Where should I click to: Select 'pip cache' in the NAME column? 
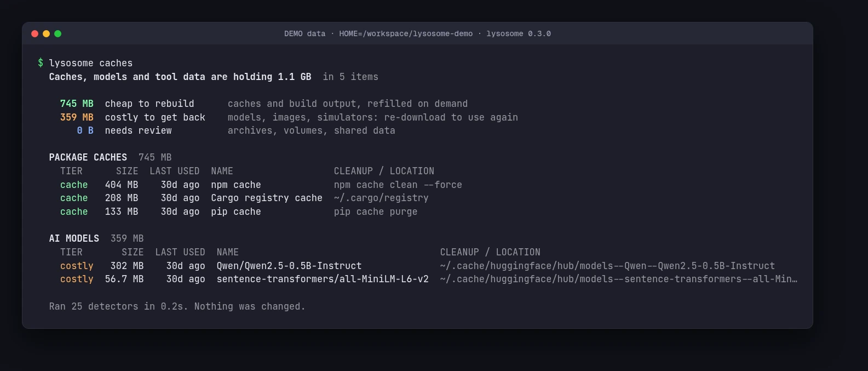(236, 212)
